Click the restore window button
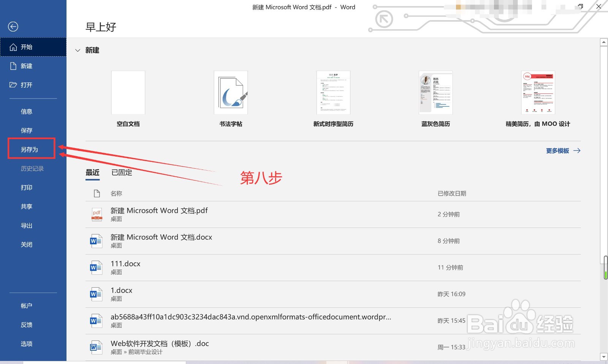This screenshot has width=608, height=364. tap(580, 6)
